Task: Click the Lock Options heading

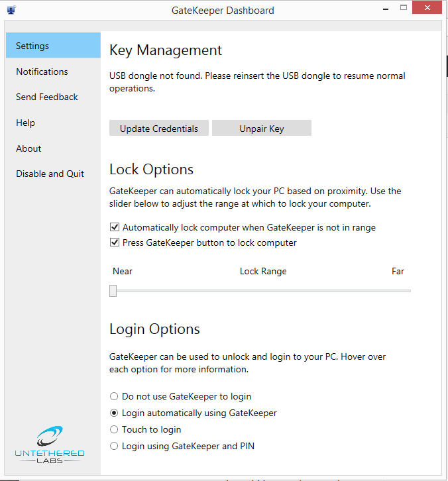Action: pyautogui.click(x=152, y=170)
